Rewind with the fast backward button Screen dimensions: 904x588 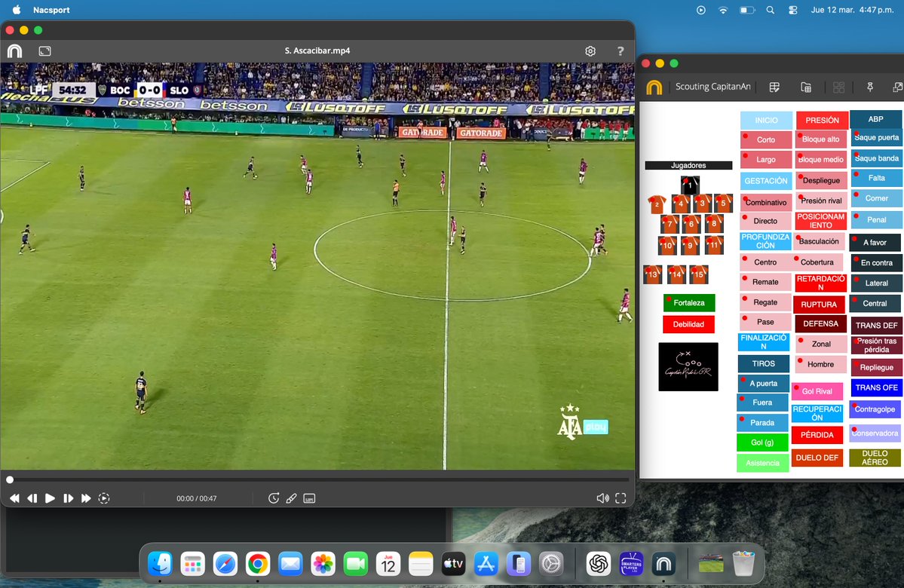[x=14, y=498]
